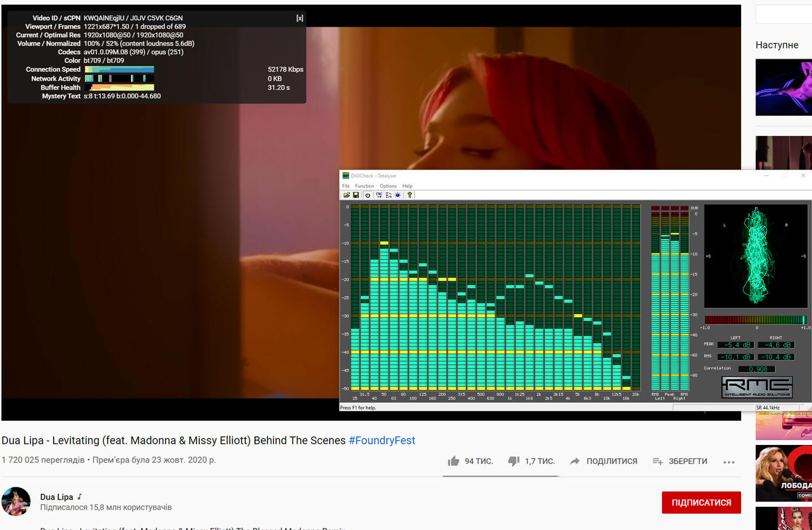This screenshot has height=530, width=812.
Task: Open the Dua Lipa channel avatar
Action: [x=16, y=501]
